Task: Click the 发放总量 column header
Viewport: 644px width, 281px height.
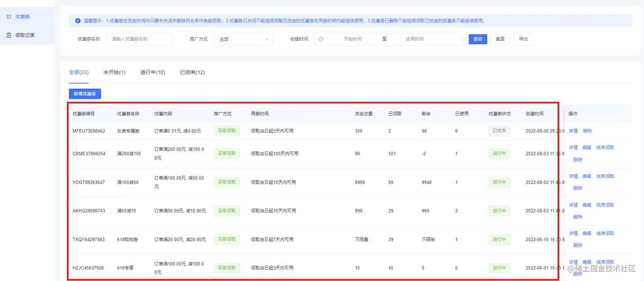Action: pyautogui.click(x=364, y=114)
